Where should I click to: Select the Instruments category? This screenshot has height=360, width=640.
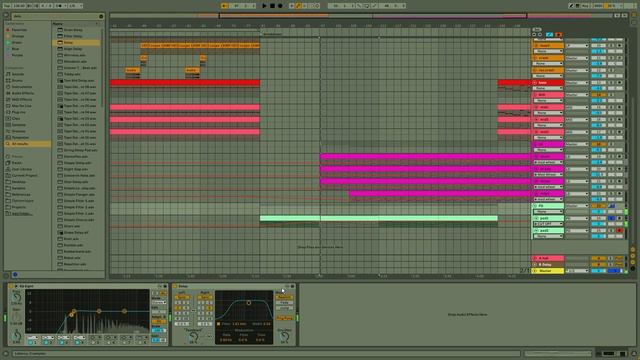22,87
